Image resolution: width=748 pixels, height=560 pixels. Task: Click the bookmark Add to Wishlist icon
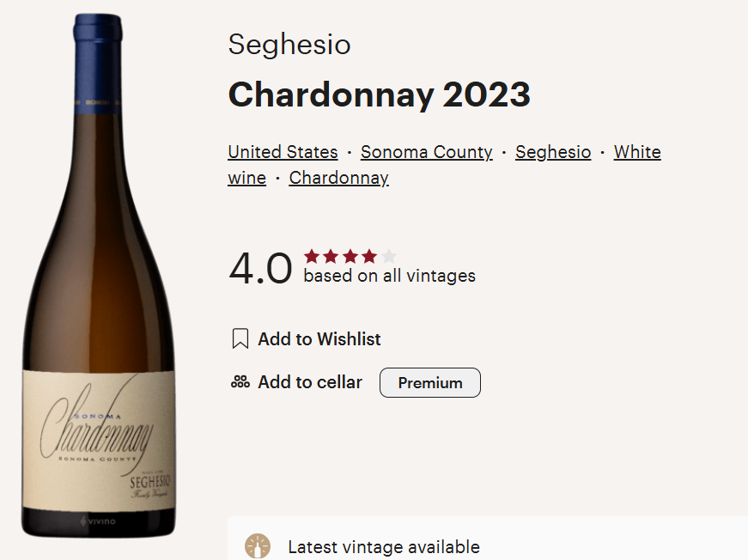(240, 339)
